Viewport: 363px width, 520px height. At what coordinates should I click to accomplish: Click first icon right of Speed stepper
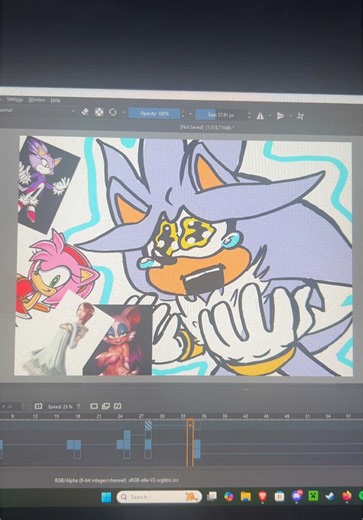pos(94,406)
